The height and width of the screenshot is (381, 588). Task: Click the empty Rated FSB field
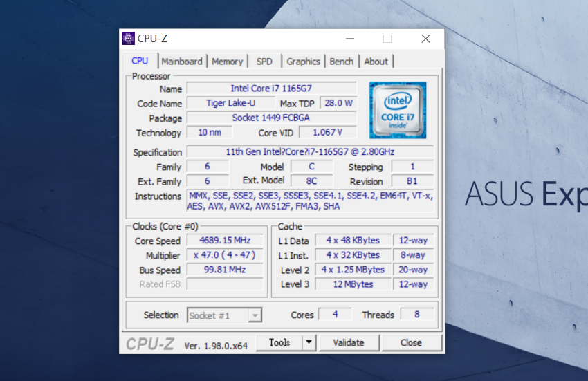pyautogui.click(x=225, y=284)
